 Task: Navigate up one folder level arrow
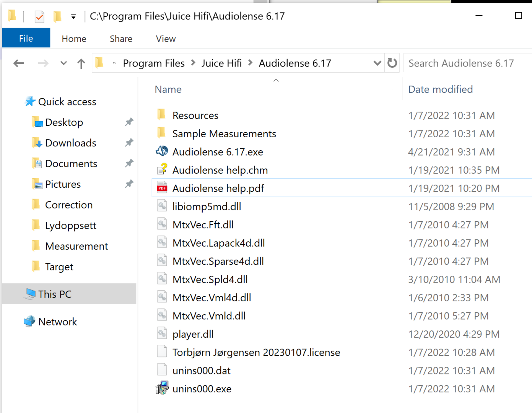coord(81,63)
